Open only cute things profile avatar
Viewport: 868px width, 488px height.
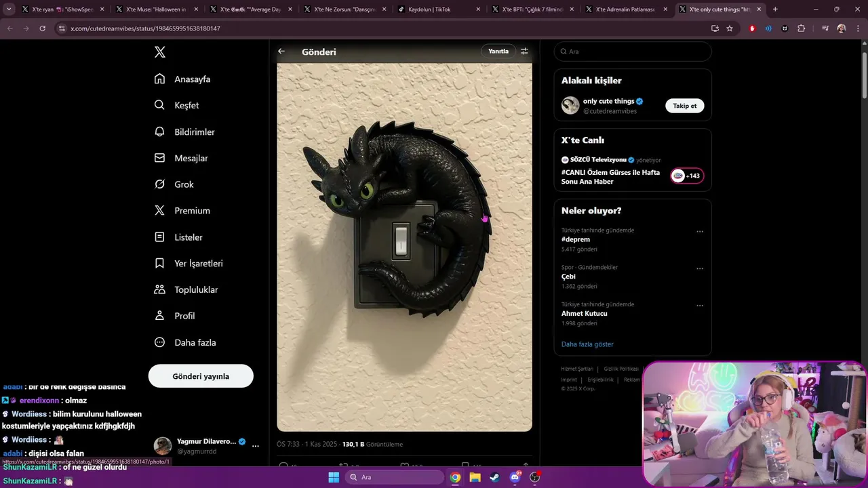[570, 106]
